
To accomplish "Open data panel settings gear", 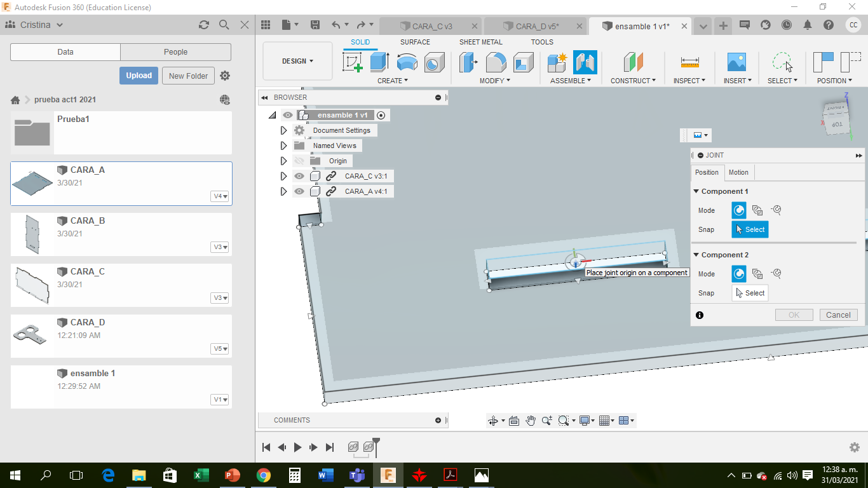I will point(225,76).
